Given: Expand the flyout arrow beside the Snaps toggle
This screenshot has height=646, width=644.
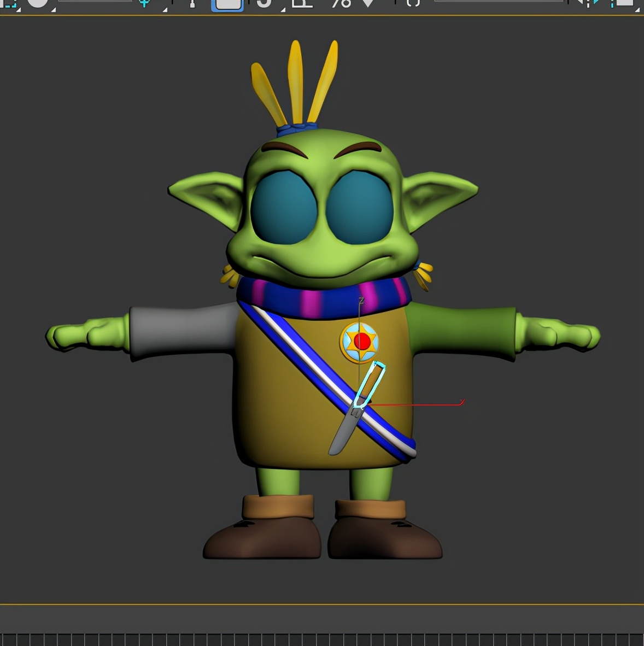Looking at the screenshot, I should tap(283, 9).
